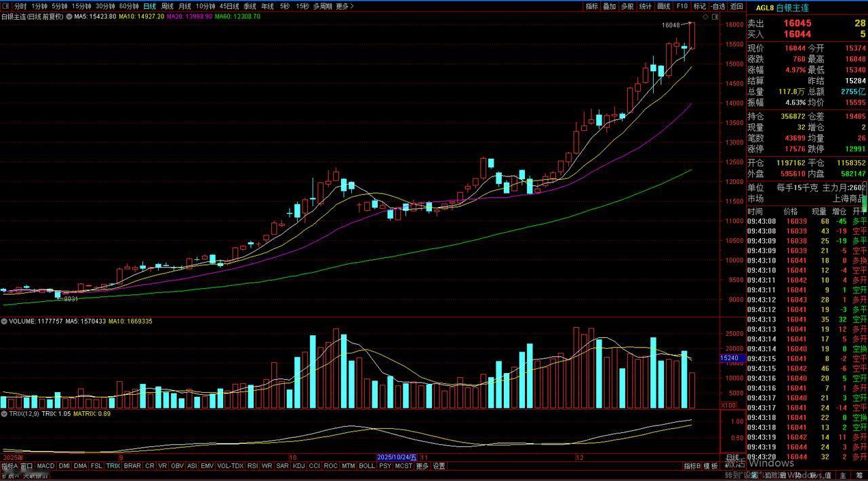Switch chart to 5分钟 period
This screenshot has width=868, height=481.
[60, 6]
